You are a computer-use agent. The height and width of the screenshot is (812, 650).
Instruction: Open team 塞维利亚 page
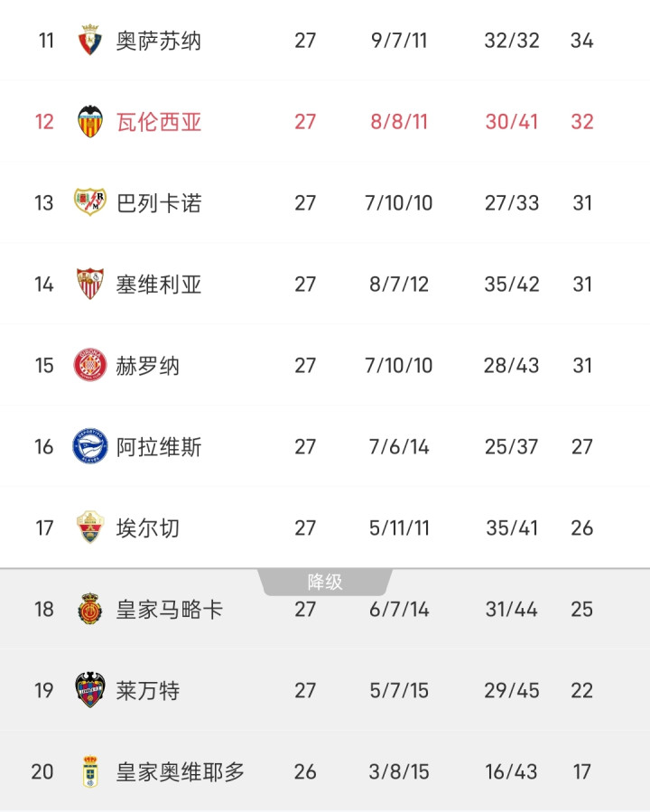[x=159, y=285]
